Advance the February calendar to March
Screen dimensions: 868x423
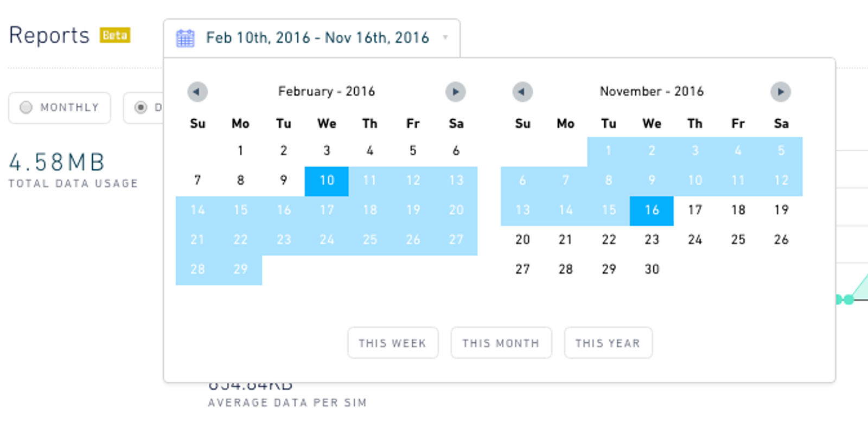[x=456, y=92]
